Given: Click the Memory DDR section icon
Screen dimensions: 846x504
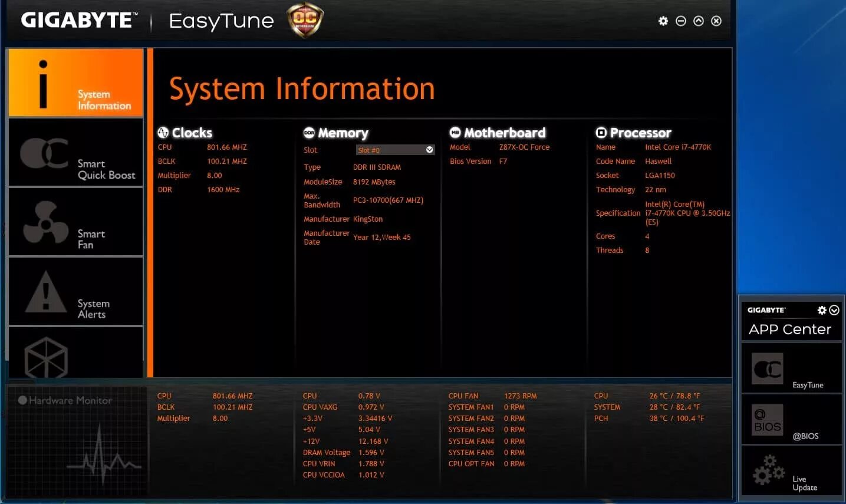Looking at the screenshot, I should [309, 133].
